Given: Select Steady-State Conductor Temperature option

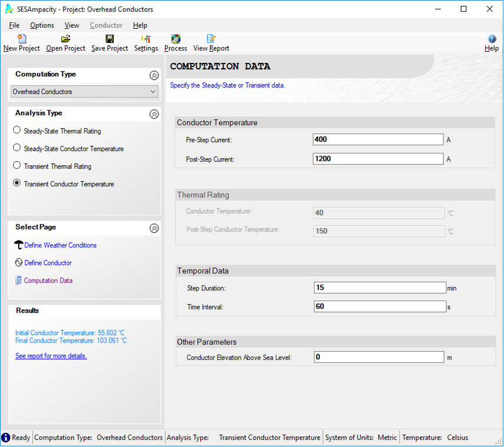Looking at the screenshot, I should click(16, 148).
